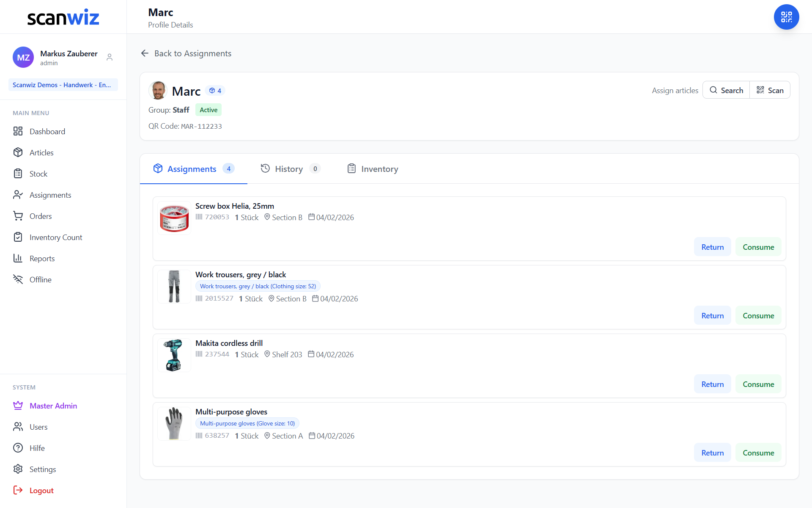Select the Scanwiz Demos workspace selector
812x508 pixels.
tap(63, 85)
